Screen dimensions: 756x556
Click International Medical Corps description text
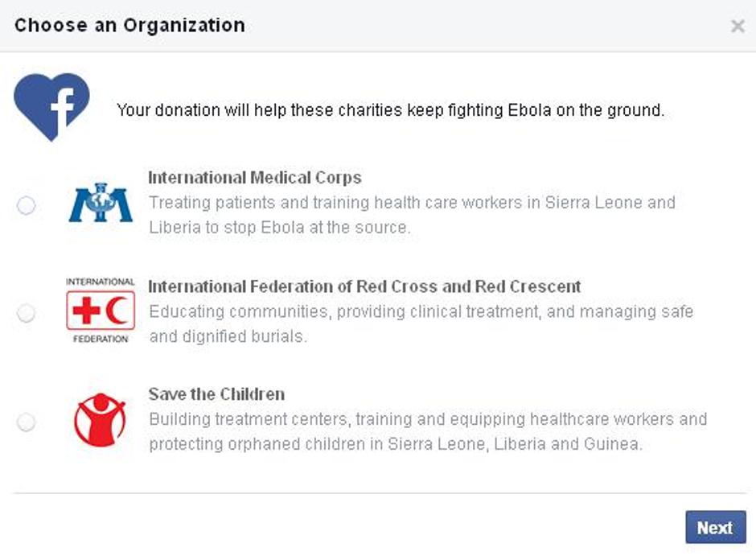tap(411, 215)
